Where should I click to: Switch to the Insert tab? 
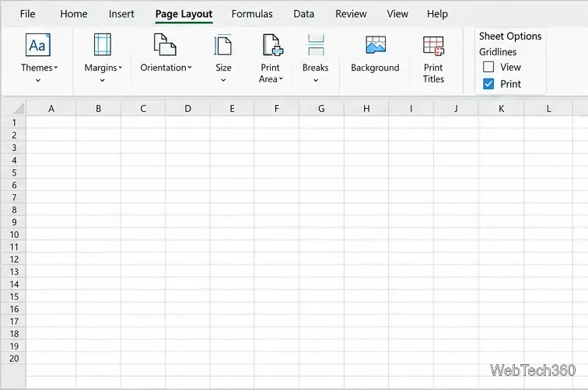click(121, 14)
